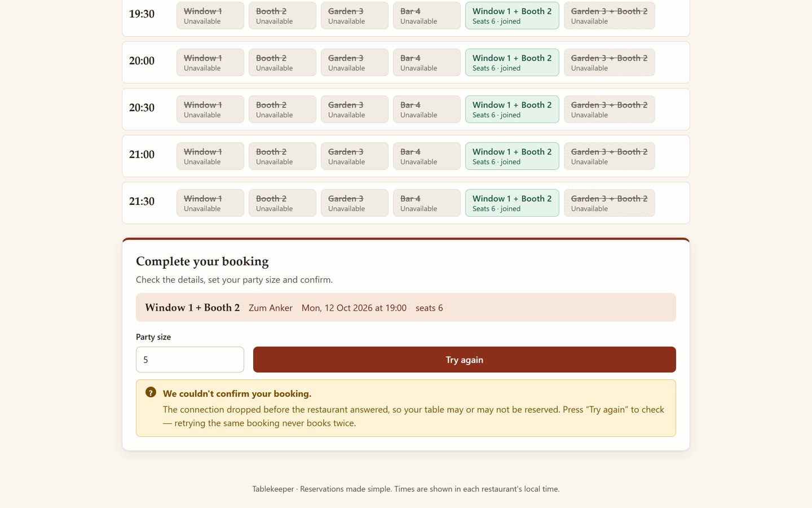Click the Complete your booking heading
Viewport: 812px width, 508px height.
tap(202, 261)
